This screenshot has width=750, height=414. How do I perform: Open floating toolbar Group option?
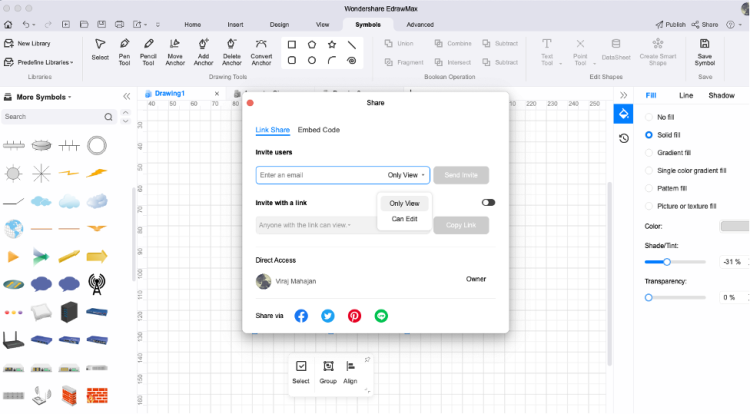coord(328,372)
